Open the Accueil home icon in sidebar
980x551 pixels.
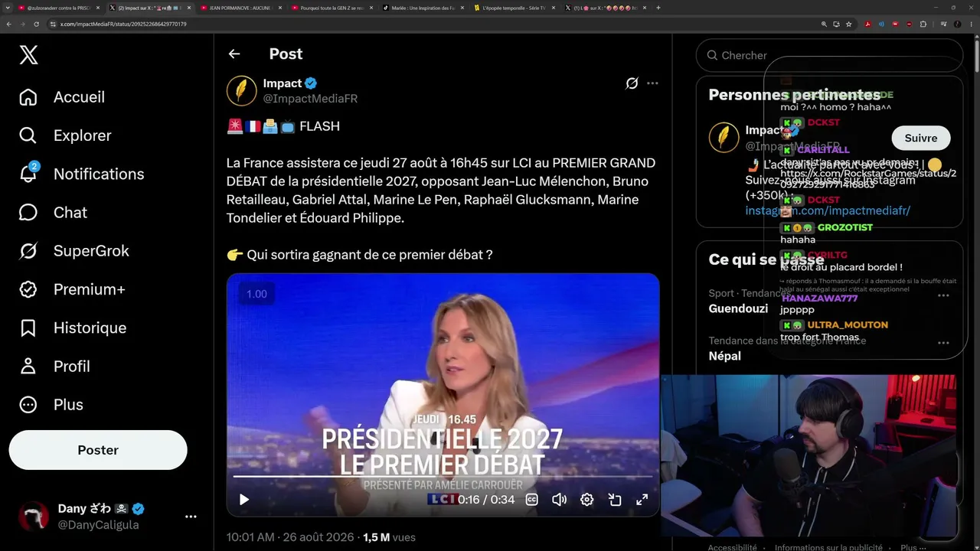coord(28,97)
